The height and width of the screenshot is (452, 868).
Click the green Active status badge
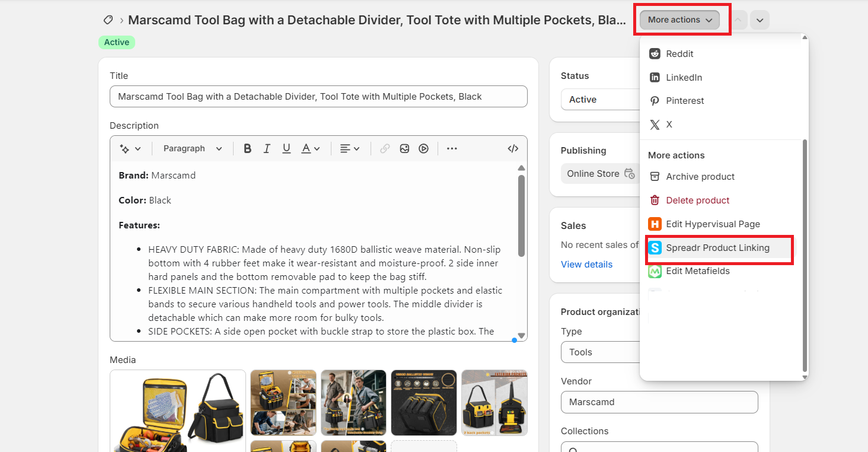[x=117, y=42]
